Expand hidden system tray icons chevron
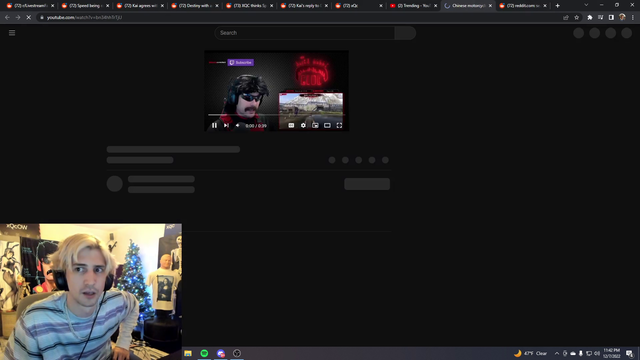The width and height of the screenshot is (640, 360). 557,353
